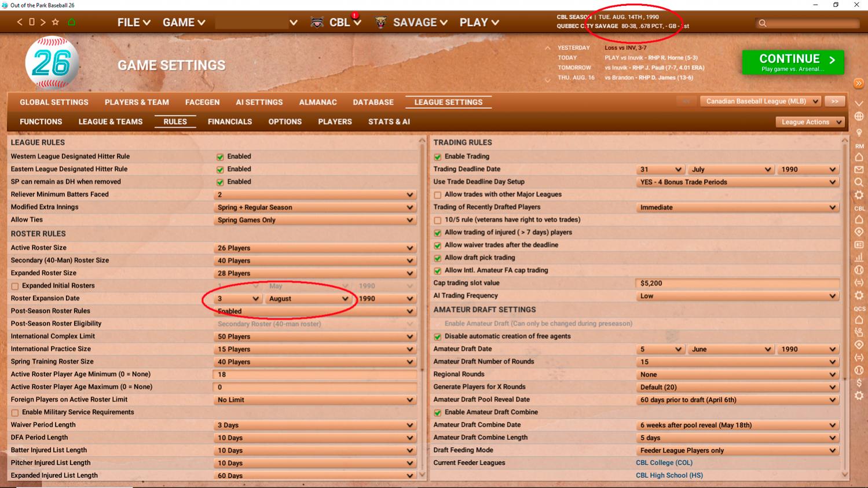Open CBL College (COL) feeder league link

click(x=664, y=463)
